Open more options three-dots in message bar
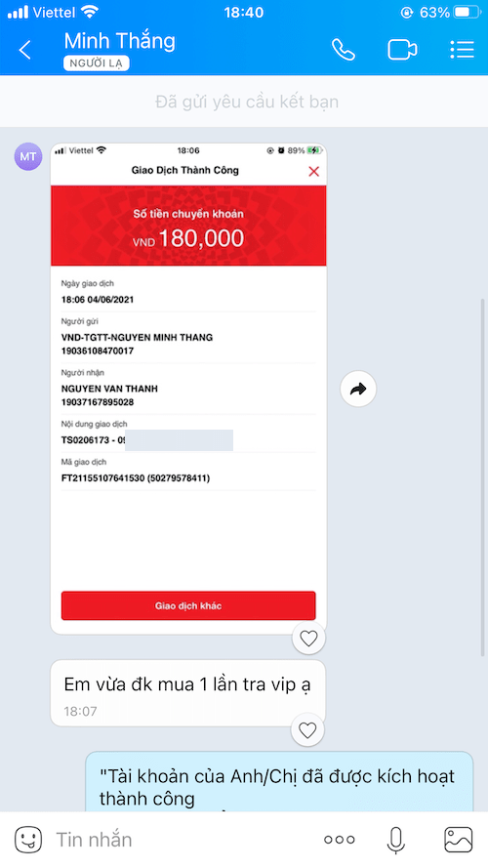The image size is (488, 868). (x=340, y=840)
